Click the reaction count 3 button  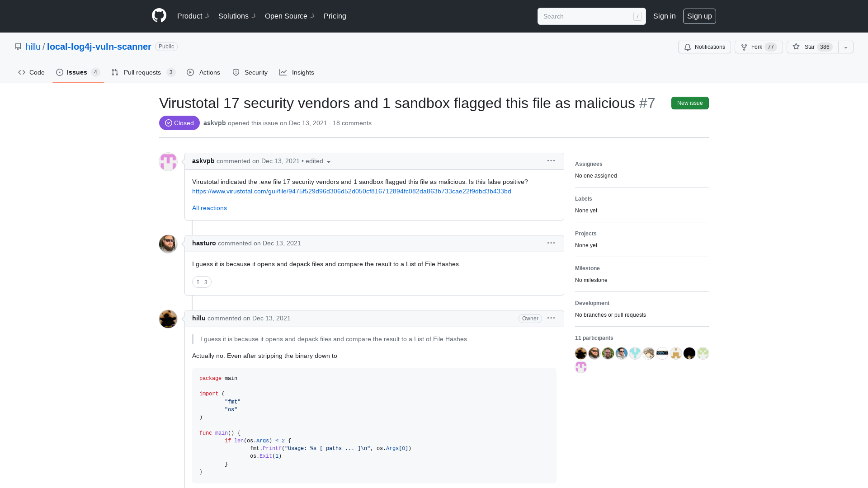click(x=202, y=282)
